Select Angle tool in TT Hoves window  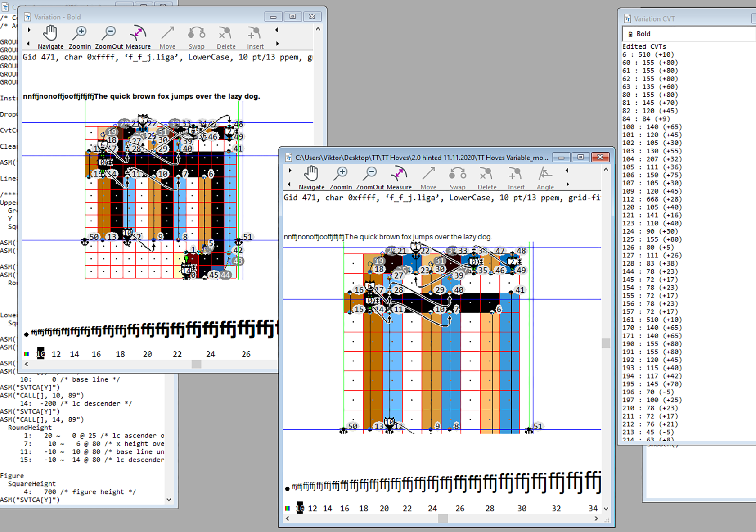[545, 178]
